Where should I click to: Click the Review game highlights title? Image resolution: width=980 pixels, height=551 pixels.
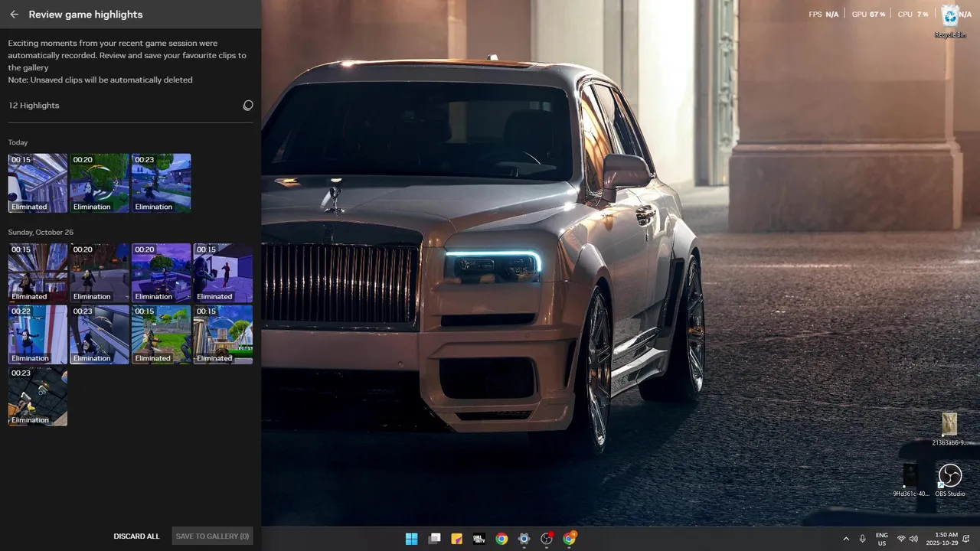coord(86,15)
